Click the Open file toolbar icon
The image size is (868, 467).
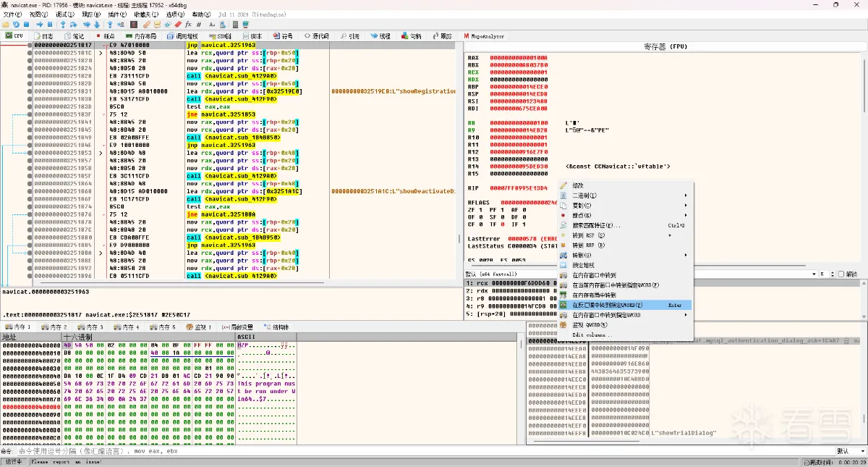pyautogui.click(x=6, y=24)
